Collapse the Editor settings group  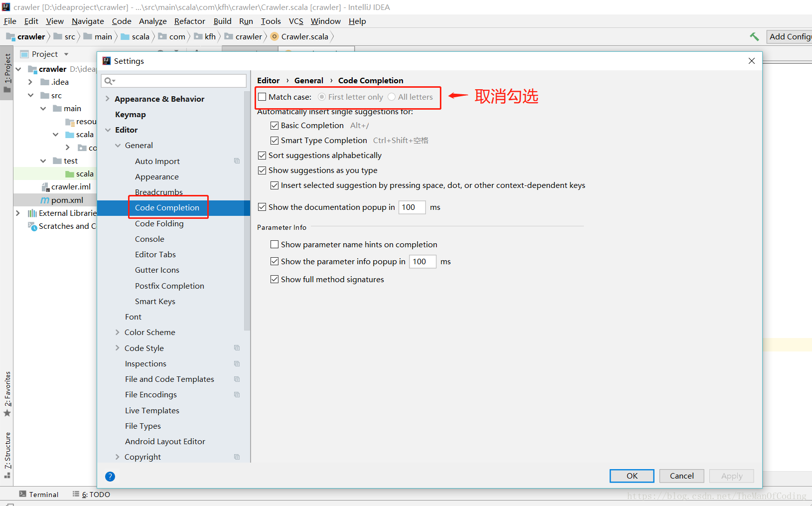tap(108, 130)
